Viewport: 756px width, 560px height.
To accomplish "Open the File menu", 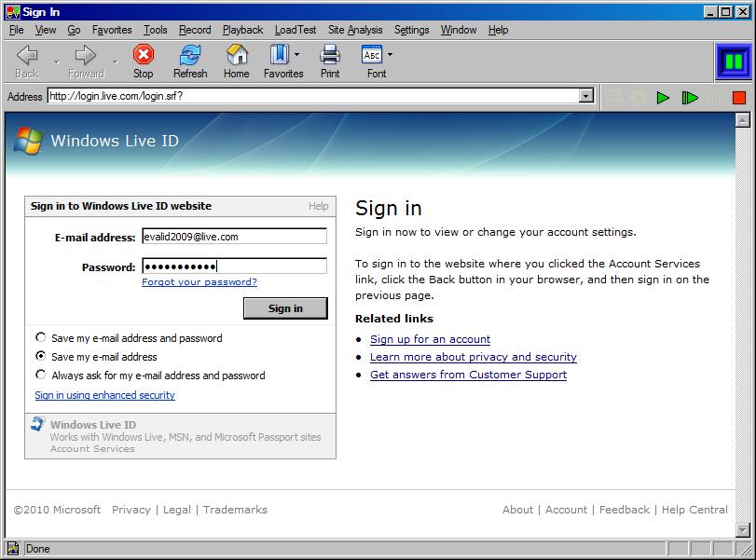I will tap(17, 30).
